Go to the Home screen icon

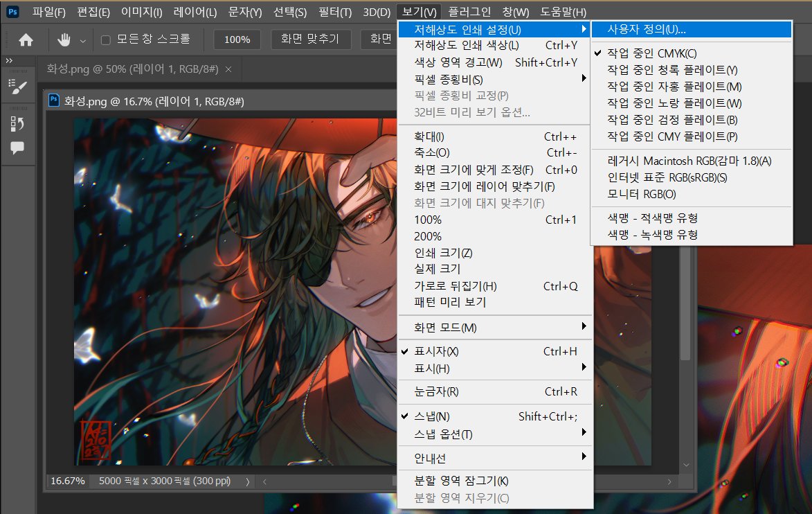[26, 39]
